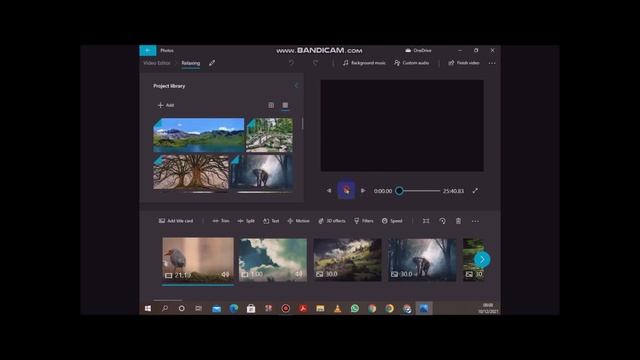
Task: Open Mail app from taskbar
Action: [216, 309]
